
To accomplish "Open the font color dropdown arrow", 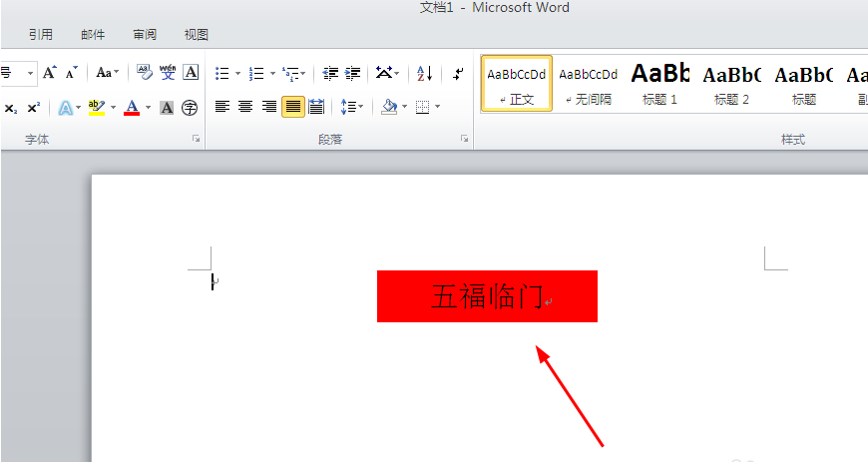I will pyautogui.click(x=148, y=108).
